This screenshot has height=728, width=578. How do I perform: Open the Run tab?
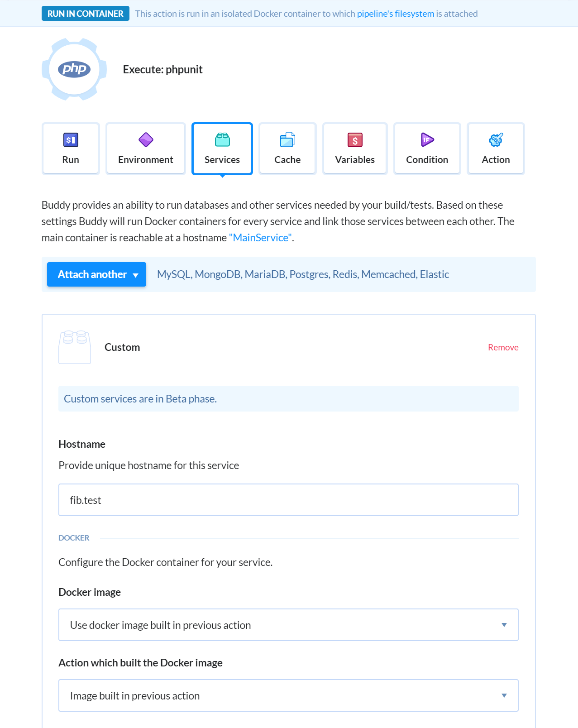[x=71, y=148]
